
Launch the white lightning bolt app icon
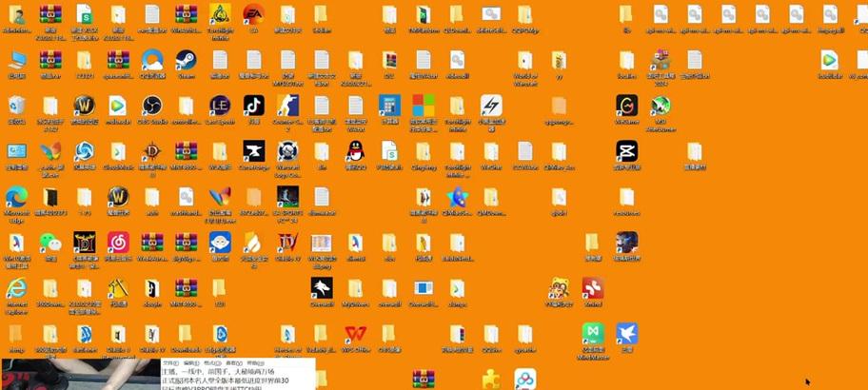pos(491,105)
